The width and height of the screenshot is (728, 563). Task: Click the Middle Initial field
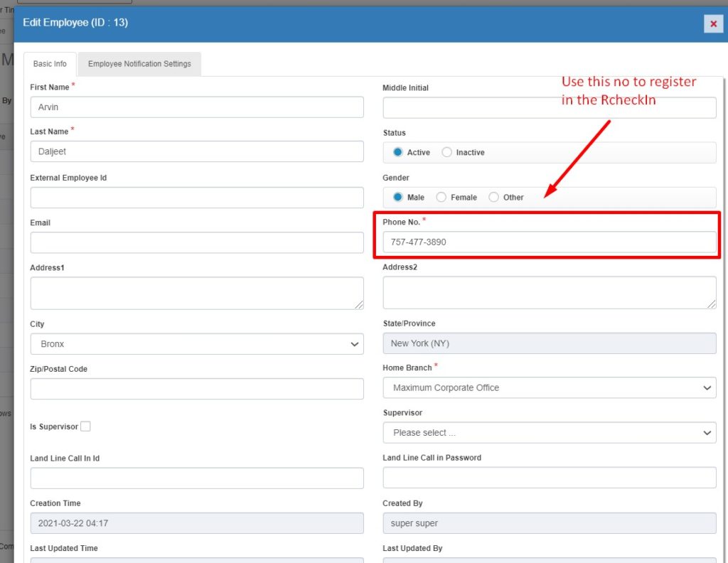pyautogui.click(x=549, y=108)
